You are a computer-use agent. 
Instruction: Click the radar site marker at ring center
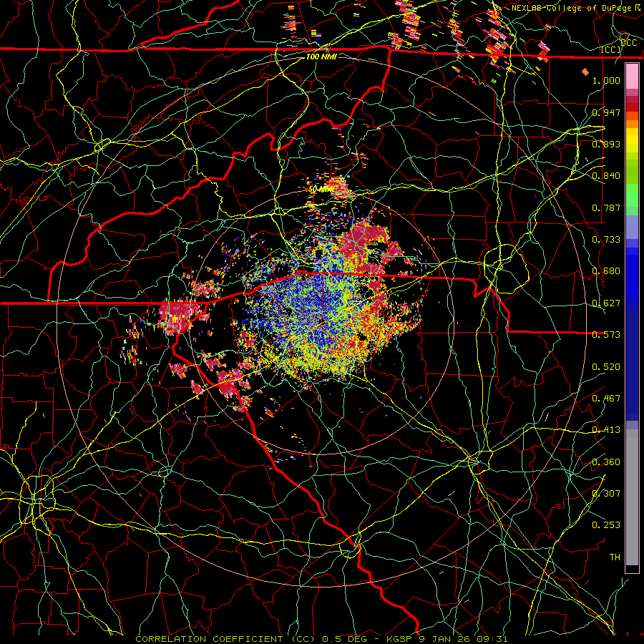click(321, 322)
